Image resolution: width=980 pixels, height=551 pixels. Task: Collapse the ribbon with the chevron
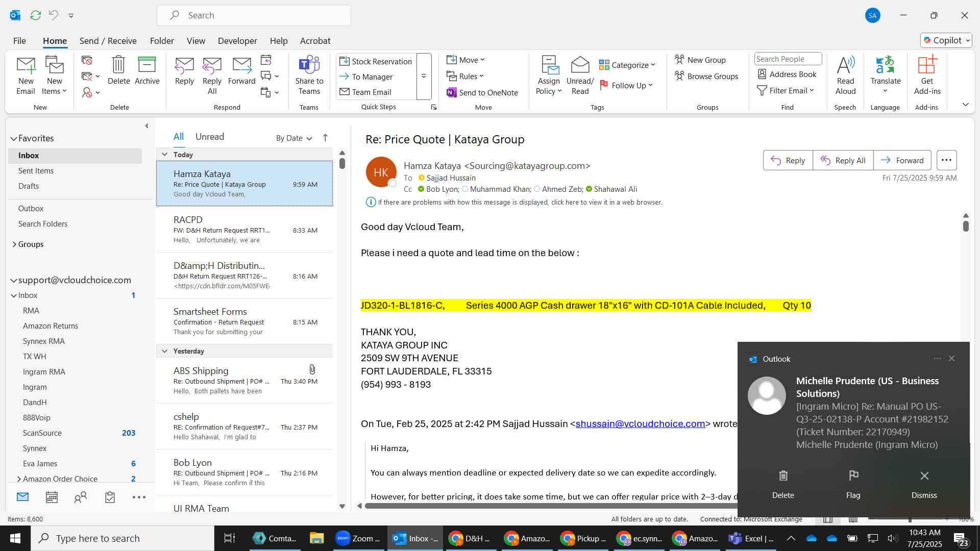(965, 105)
